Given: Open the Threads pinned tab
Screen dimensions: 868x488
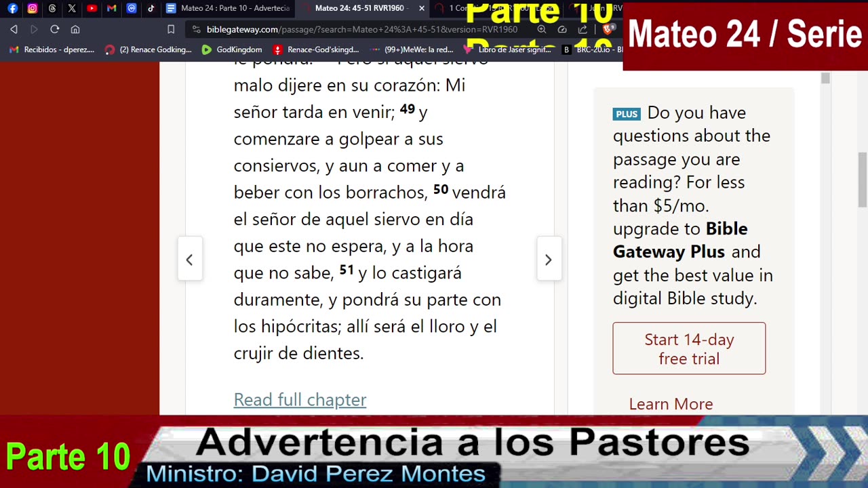Looking at the screenshot, I should tap(52, 9).
